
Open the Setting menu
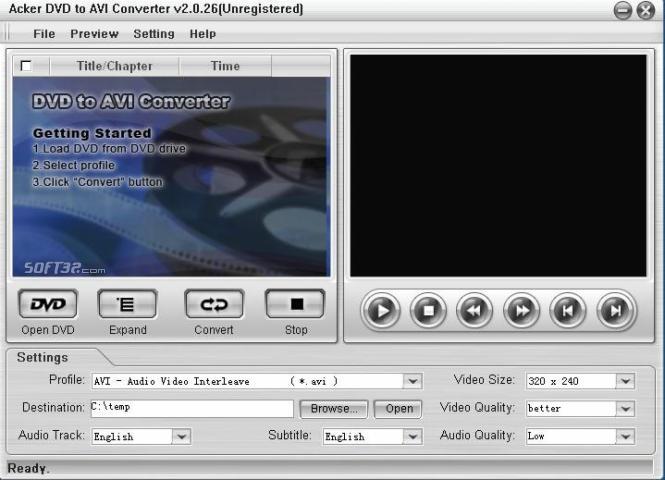pos(154,33)
